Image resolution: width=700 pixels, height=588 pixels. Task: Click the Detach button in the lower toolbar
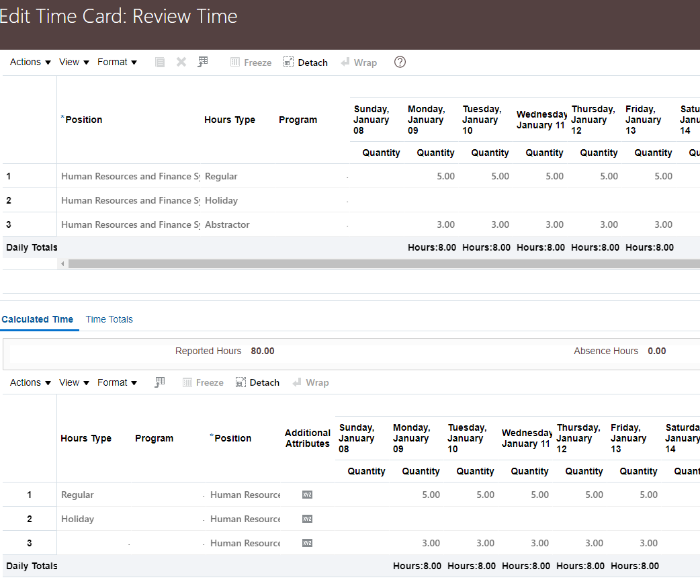coord(257,382)
